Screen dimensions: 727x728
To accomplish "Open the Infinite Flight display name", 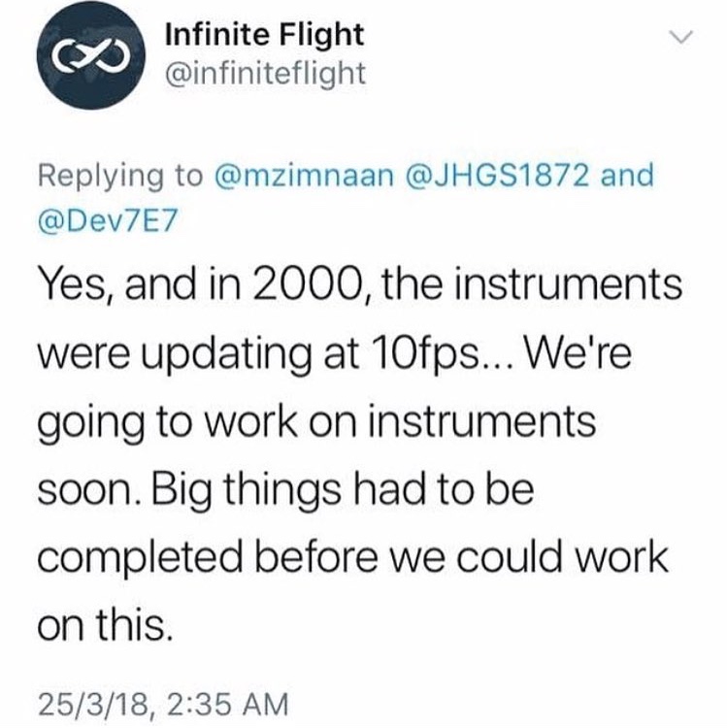I will coord(265,35).
